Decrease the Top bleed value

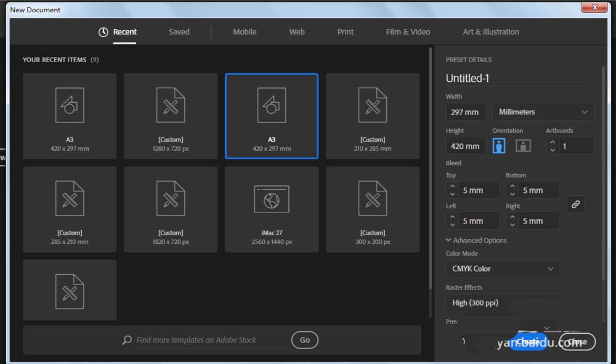click(452, 194)
